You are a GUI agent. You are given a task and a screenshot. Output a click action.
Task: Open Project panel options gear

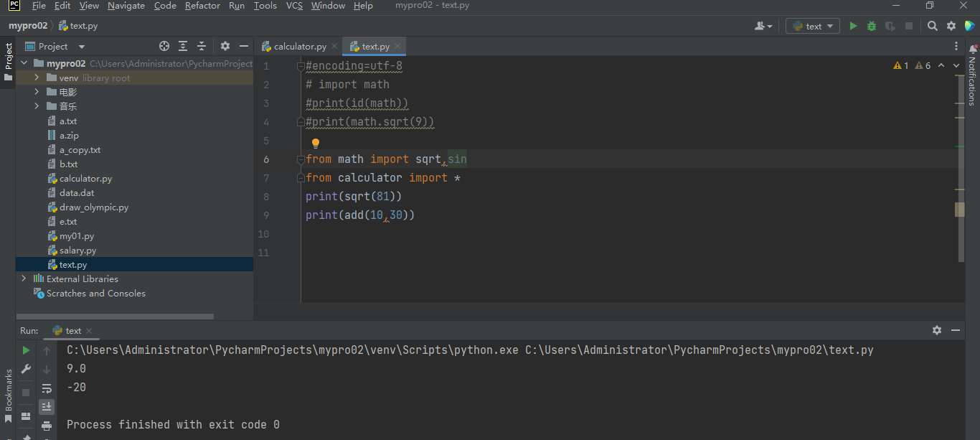225,46
